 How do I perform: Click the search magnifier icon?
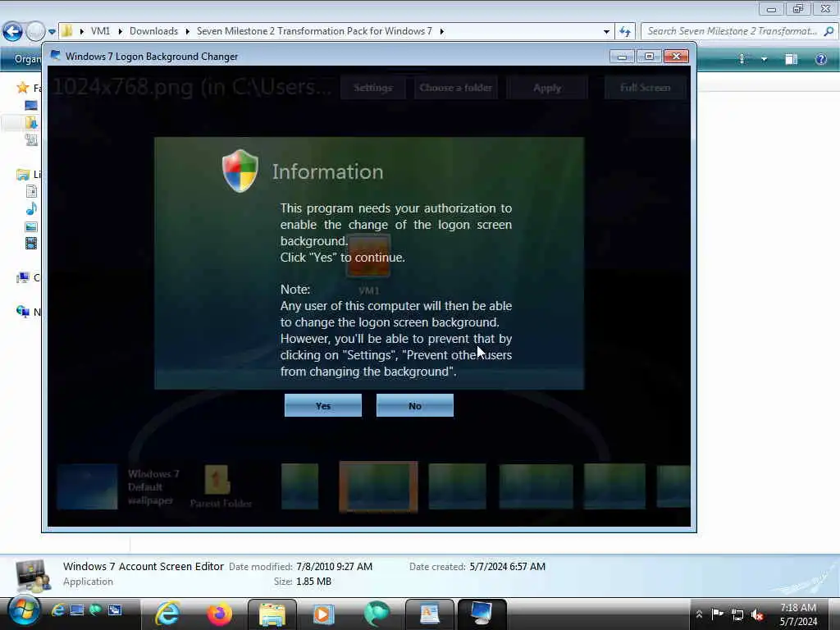point(829,31)
